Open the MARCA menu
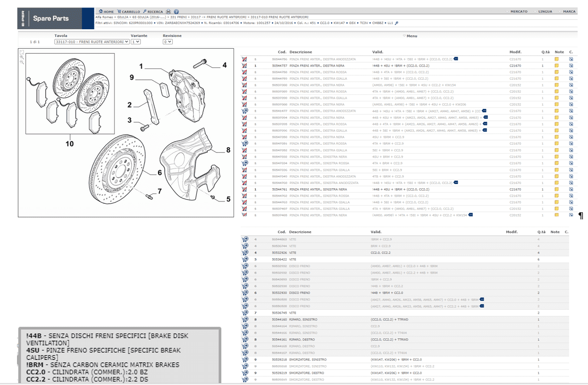The image size is (588, 385). [x=568, y=11]
